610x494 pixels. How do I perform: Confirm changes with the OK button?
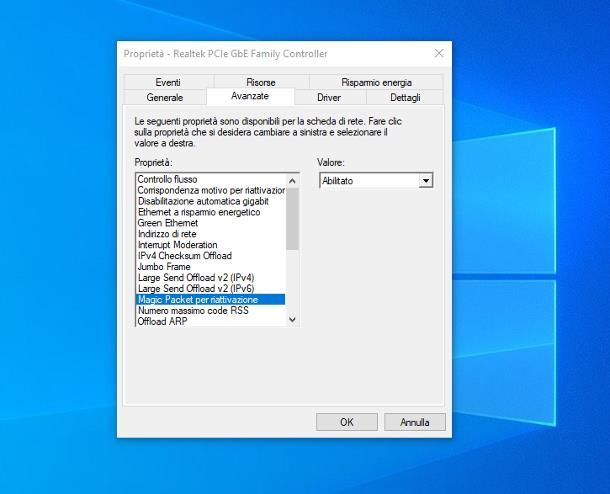click(x=346, y=422)
